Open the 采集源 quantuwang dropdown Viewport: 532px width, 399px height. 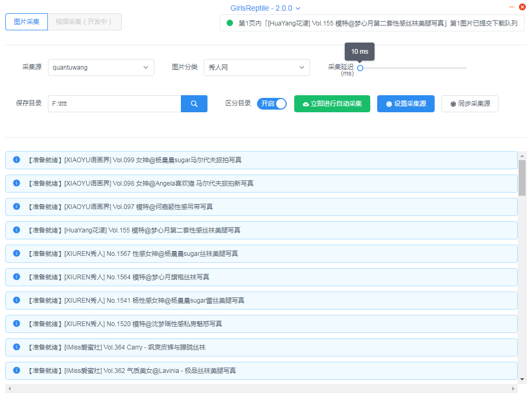(x=101, y=68)
